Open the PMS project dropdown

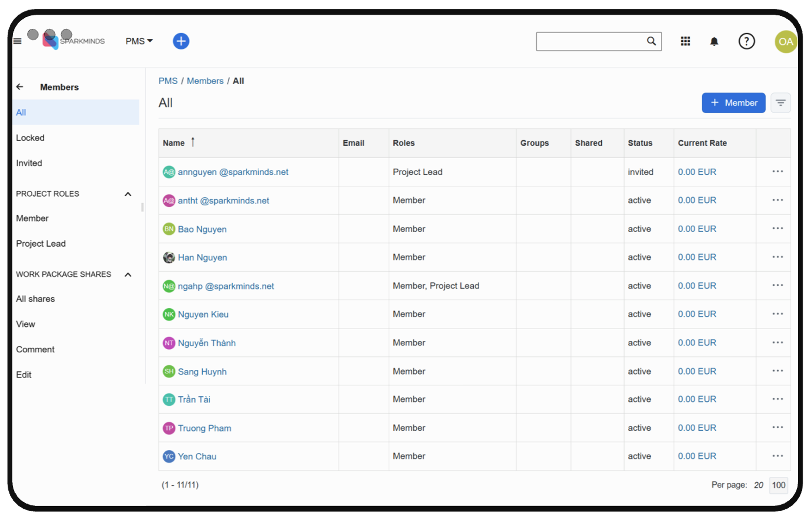click(x=139, y=41)
